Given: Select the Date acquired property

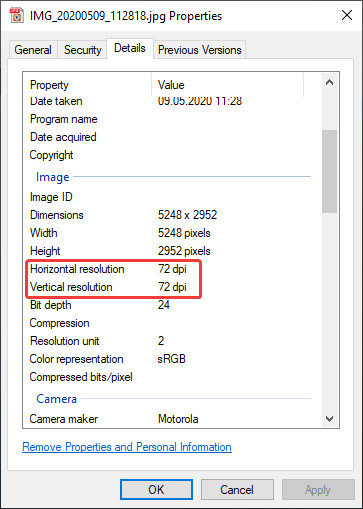Looking at the screenshot, I should [x=63, y=137].
